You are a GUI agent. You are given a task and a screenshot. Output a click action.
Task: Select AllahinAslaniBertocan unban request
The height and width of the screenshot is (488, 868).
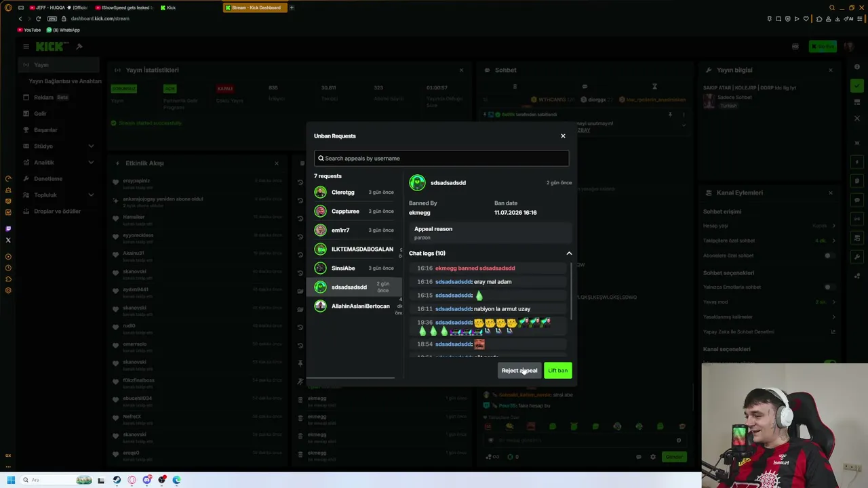[354, 306]
